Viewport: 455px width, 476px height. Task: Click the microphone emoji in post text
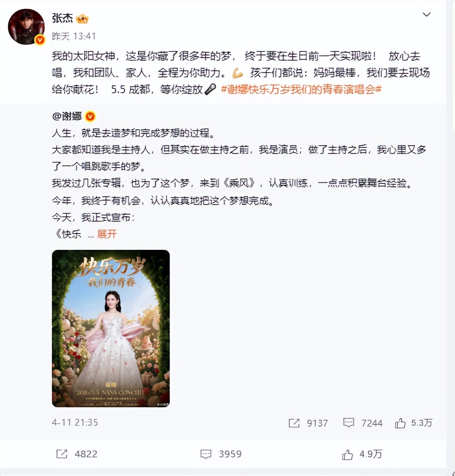pos(210,89)
